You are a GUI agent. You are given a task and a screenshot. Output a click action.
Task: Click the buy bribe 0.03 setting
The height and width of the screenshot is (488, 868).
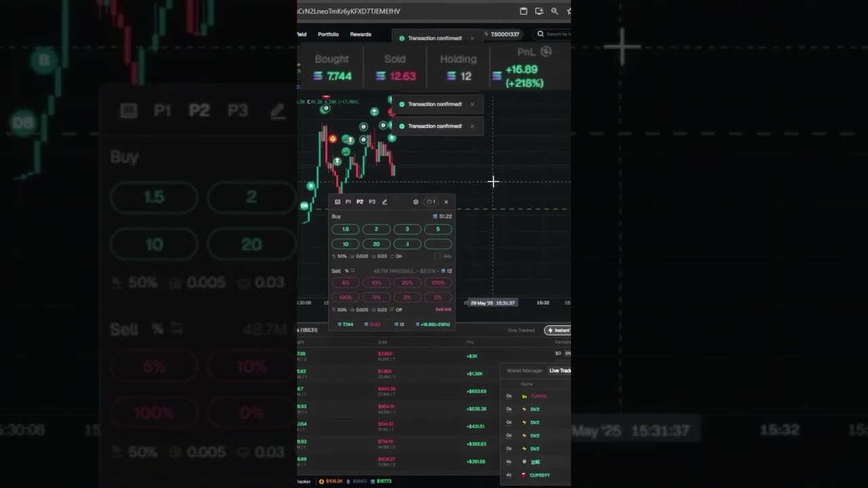coord(380,256)
